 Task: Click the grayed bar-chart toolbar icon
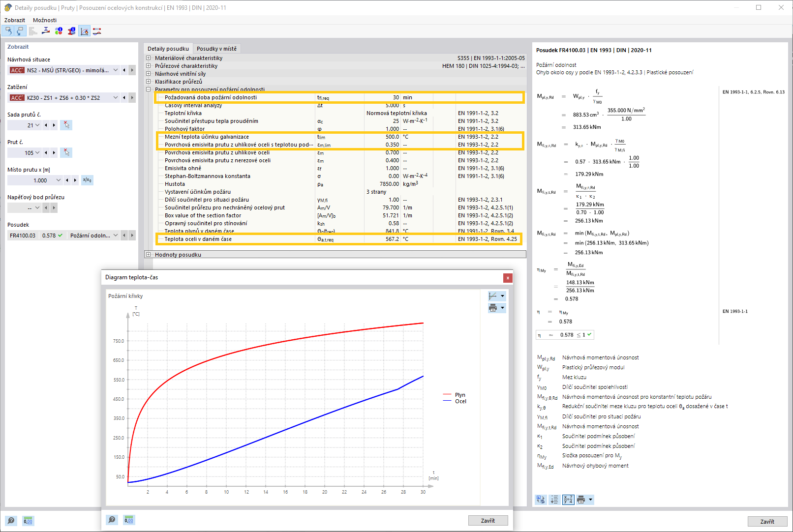33,31
